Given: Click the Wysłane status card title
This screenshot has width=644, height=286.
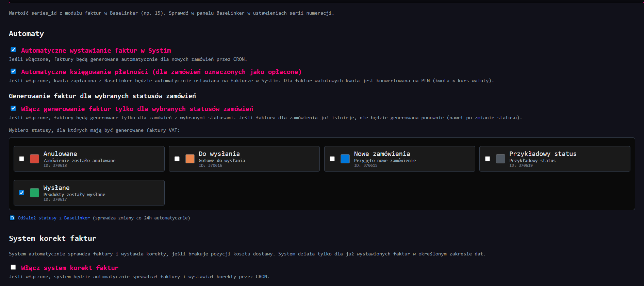Looking at the screenshot, I should (56, 188).
